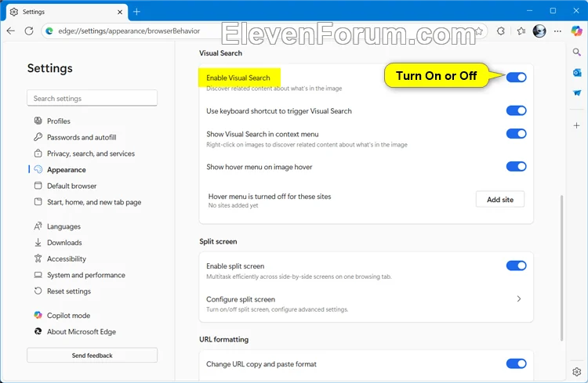Toggle keyboard shortcut for Visual Search
588x383 pixels.
tap(517, 110)
